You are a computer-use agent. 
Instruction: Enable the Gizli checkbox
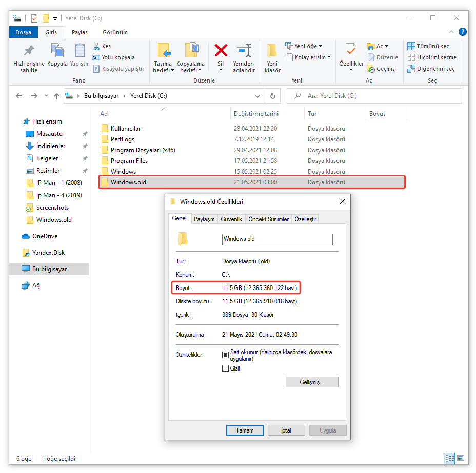coord(225,368)
